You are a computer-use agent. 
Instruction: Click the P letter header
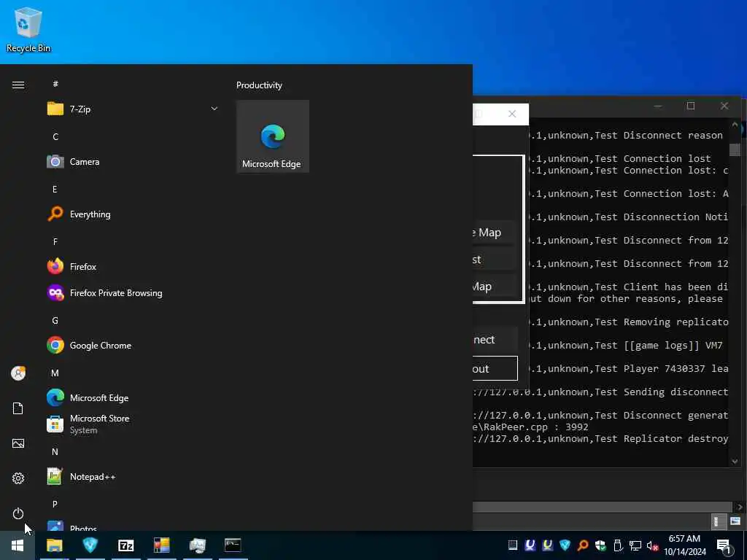click(x=55, y=504)
